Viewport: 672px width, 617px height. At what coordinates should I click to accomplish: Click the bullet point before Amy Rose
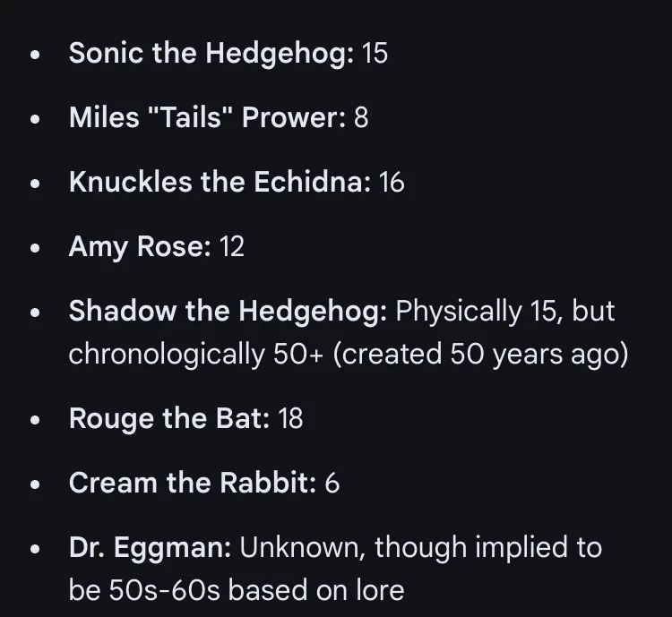35,249
